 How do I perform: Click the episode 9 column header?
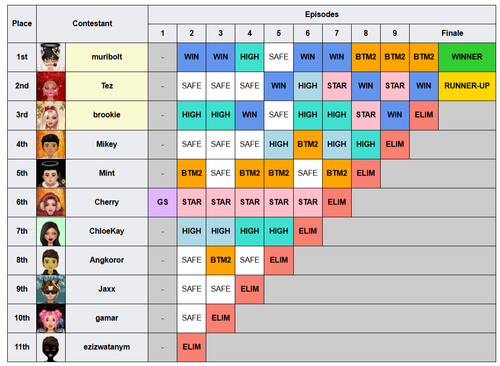(x=395, y=33)
